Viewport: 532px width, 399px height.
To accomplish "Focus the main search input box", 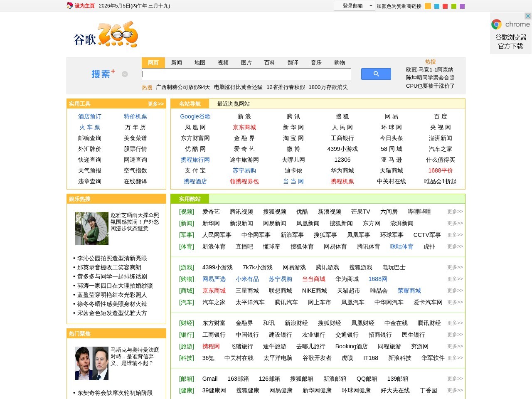I will pos(246,74).
